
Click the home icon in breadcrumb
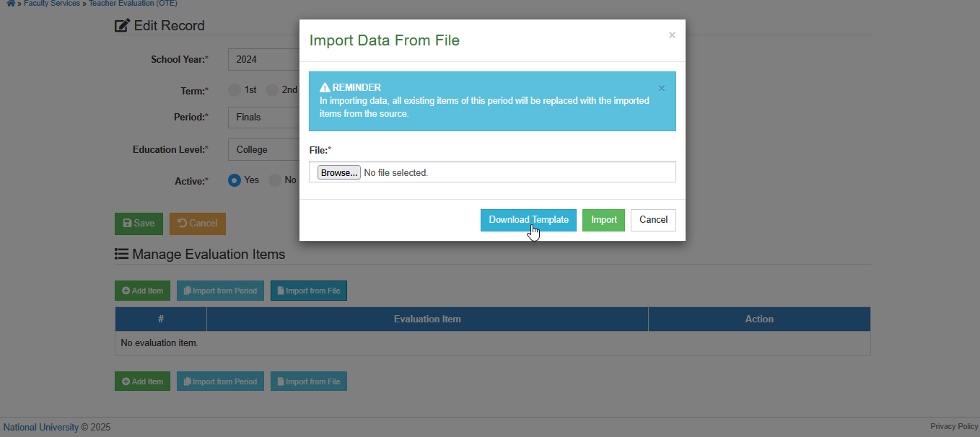[11, 4]
